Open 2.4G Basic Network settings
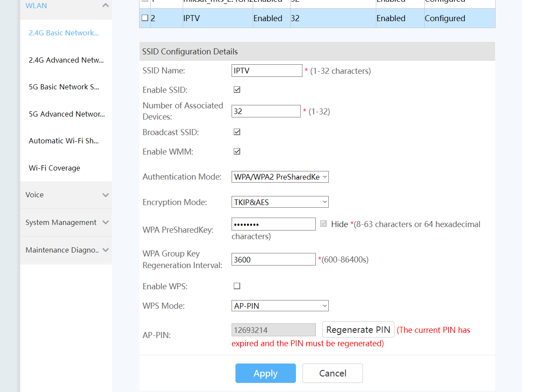This screenshot has height=392, width=534. click(64, 33)
